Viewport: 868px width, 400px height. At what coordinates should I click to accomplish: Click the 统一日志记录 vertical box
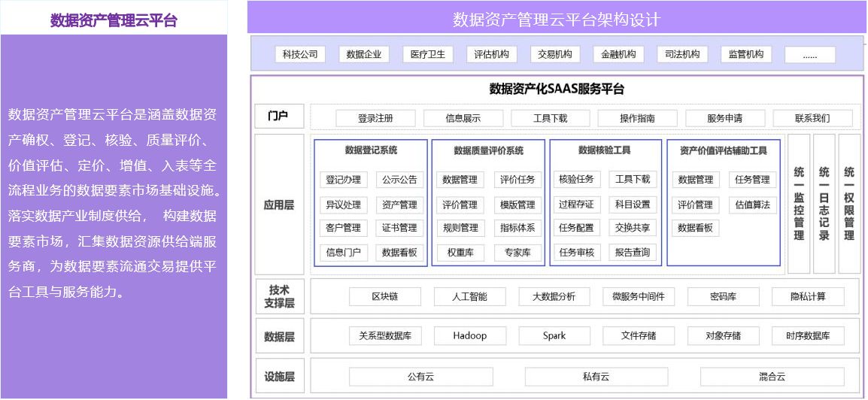point(824,204)
